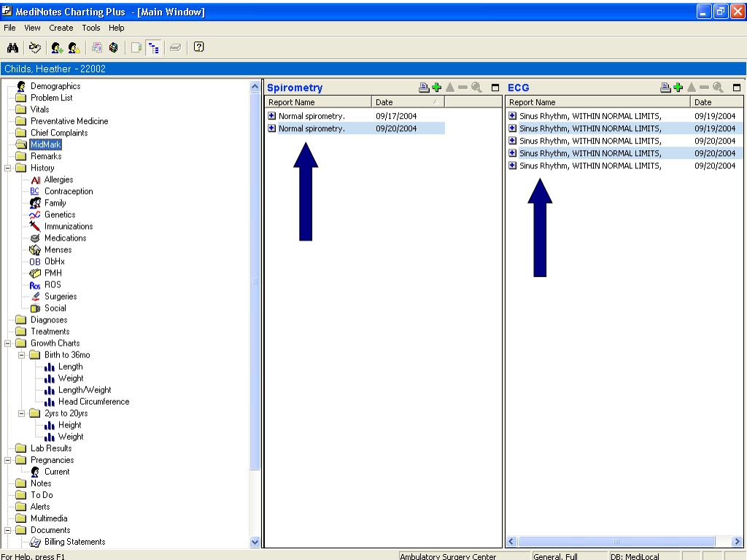Image resolution: width=747 pixels, height=560 pixels.
Task: Collapse the Pregnancies folder
Action: click(7, 460)
